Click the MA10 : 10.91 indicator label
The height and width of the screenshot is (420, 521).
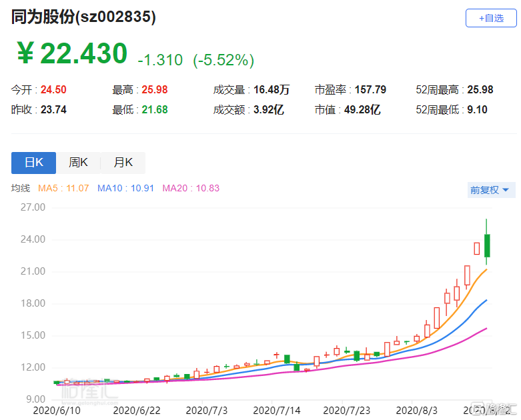[125, 188]
